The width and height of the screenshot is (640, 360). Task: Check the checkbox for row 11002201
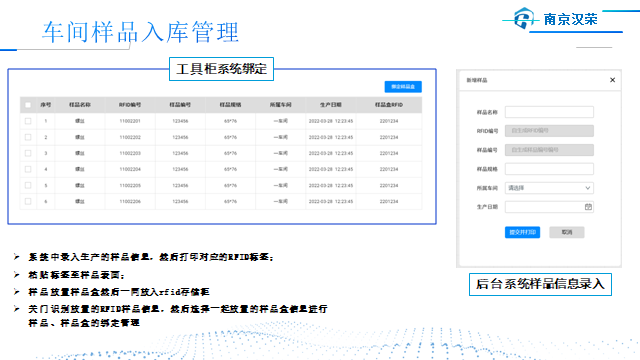28,121
